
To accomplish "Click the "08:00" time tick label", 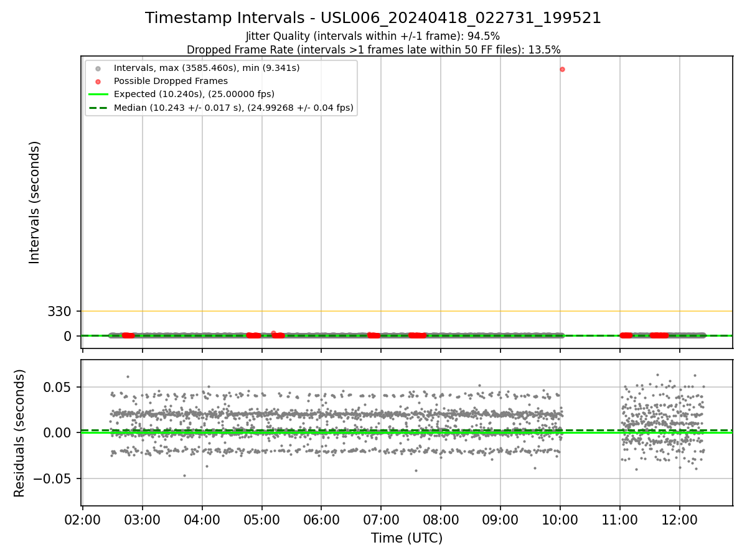I will [x=441, y=519].
